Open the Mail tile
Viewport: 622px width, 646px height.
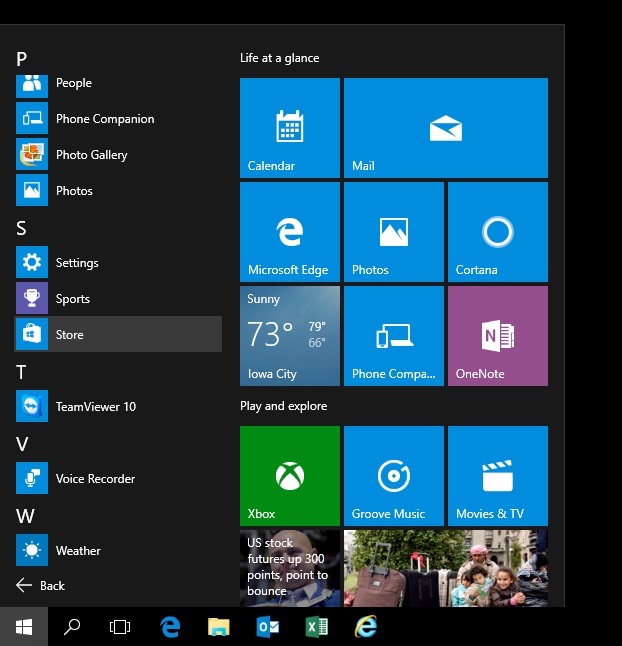(x=446, y=128)
